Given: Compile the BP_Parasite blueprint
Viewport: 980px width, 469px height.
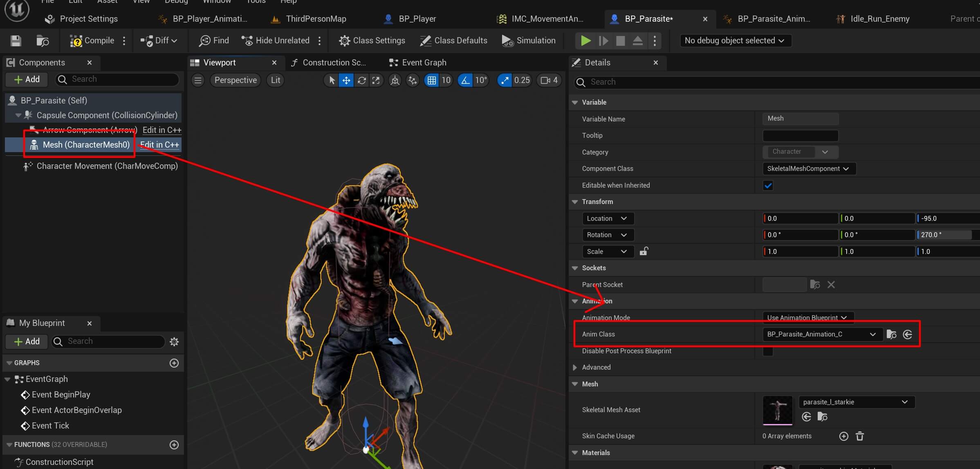Looking at the screenshot, I should (92, 40).
